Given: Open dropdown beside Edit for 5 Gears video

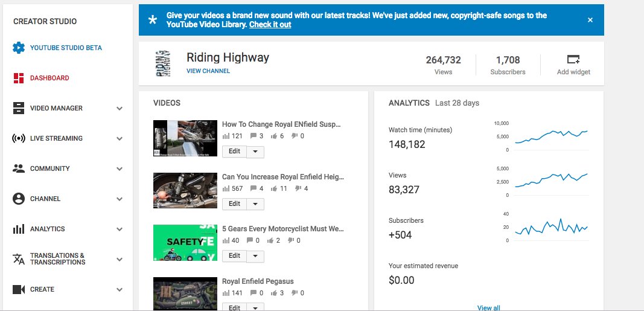Looking at the screenshot, I should 255,256.
